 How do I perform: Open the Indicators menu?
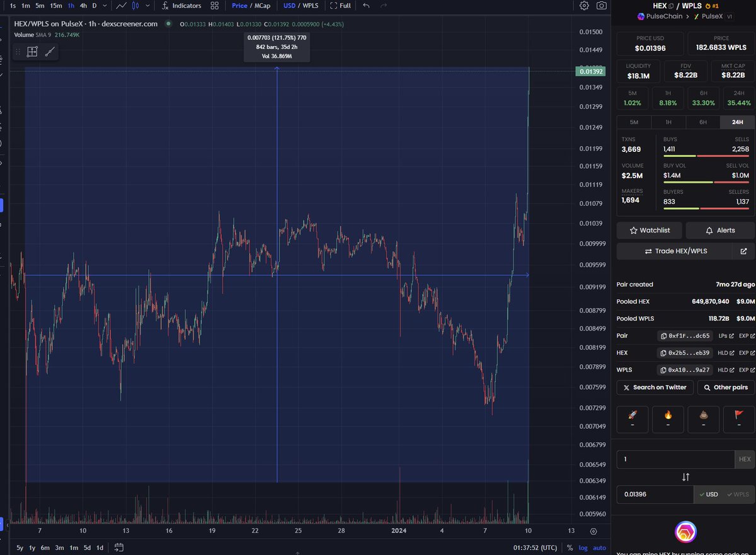tap(181, 6)
